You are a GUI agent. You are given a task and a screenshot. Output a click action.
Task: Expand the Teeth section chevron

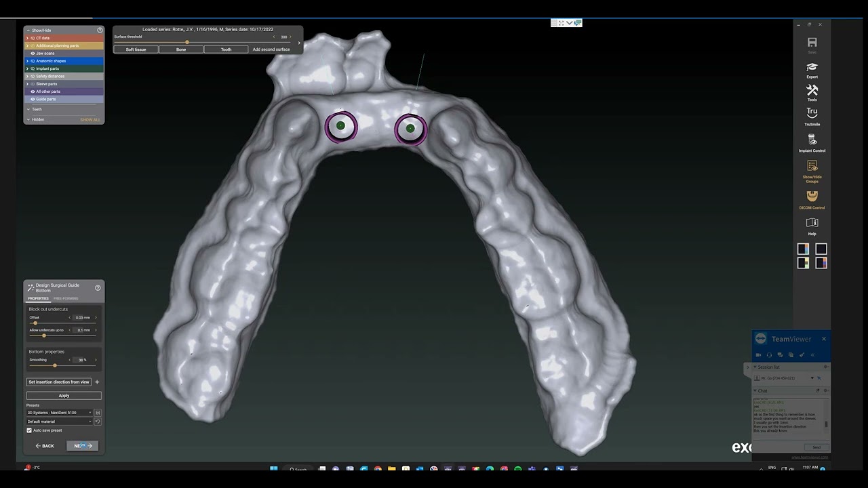pos(28,109)
